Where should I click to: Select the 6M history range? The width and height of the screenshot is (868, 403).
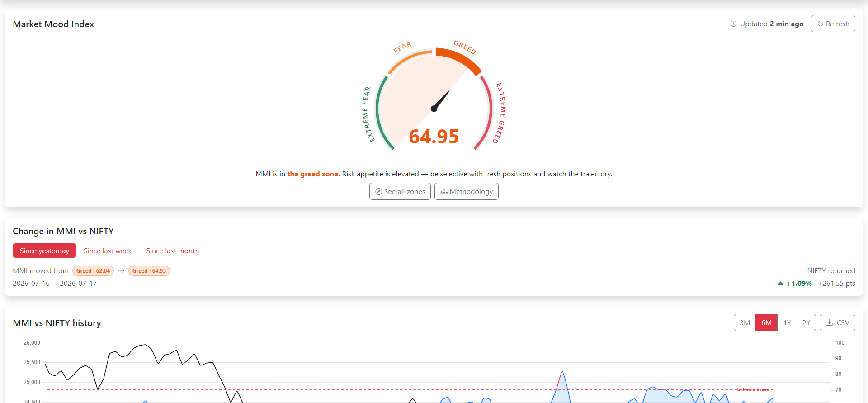click(x=766, y=323)
